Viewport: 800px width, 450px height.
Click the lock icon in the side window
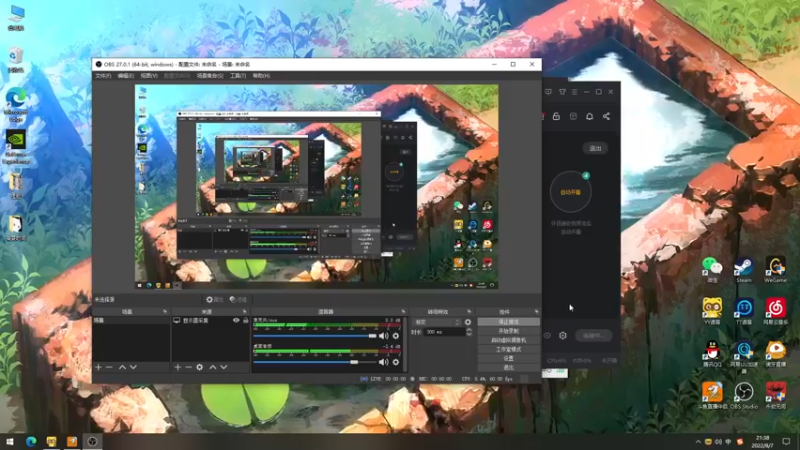[556, 116]
